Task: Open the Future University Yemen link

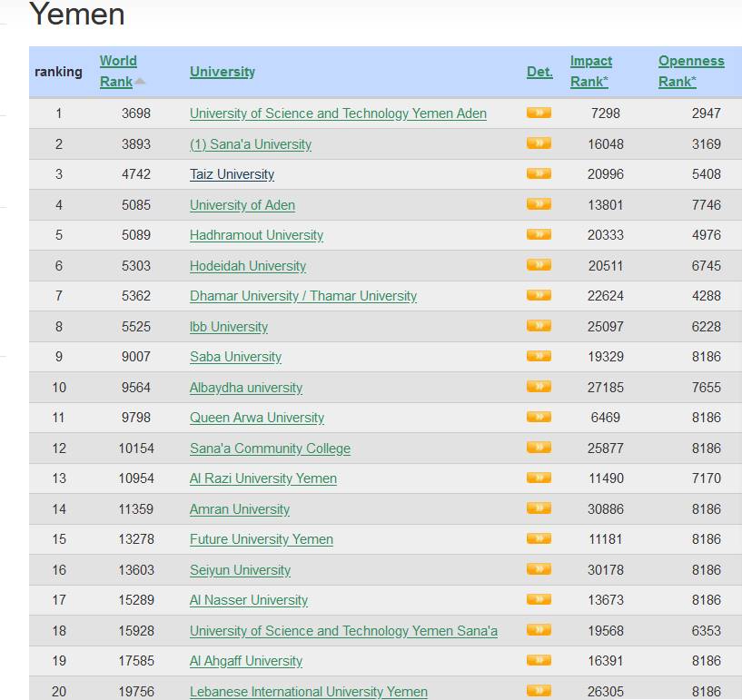Action: point(262,539)
